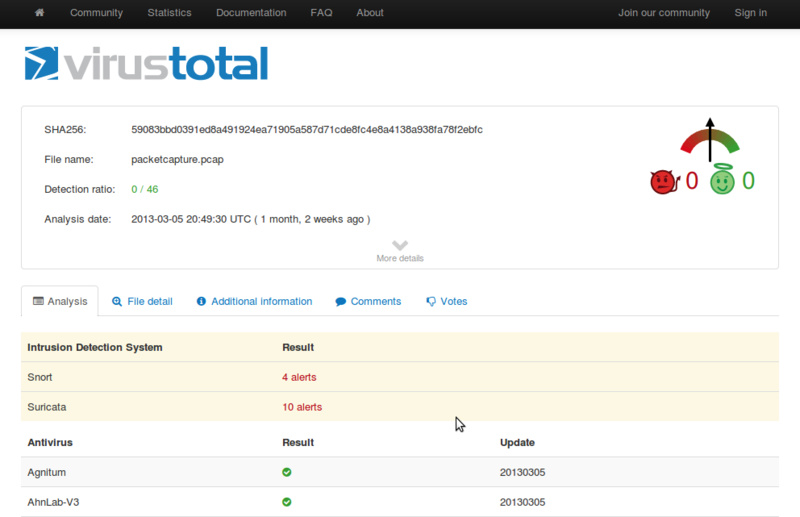Select the Analysis tab
This screenshot has height=517, width=800.
point(60,301)
